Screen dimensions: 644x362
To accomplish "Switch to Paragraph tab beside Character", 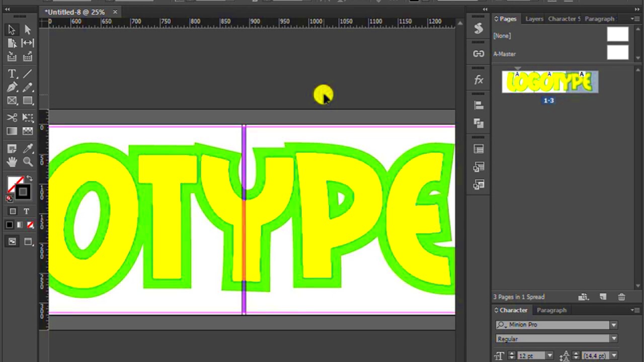I will 551,310.
